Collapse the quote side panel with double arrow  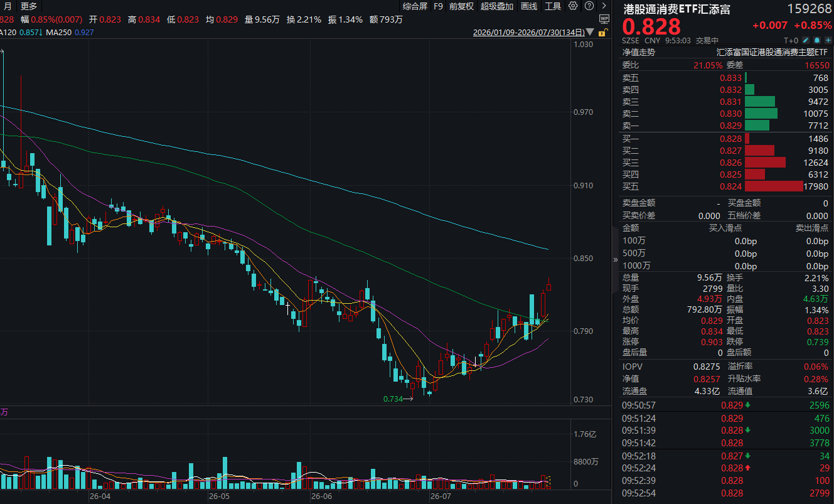(615, 259)
